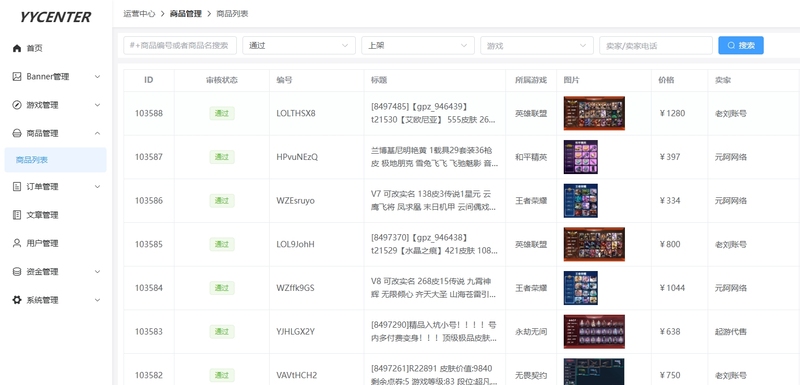
Task: Open the 通过 audit status dropdown
Action: tap(299, 45)
